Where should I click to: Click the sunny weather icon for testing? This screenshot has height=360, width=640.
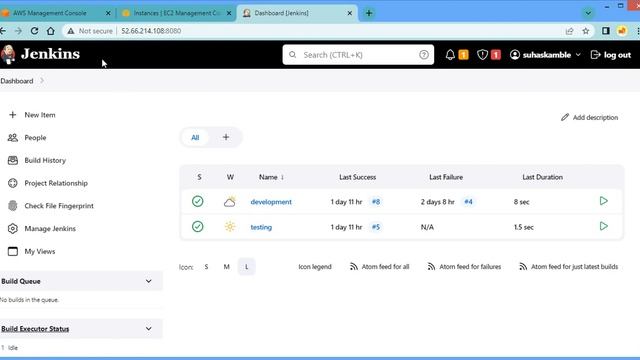[230, 227]
